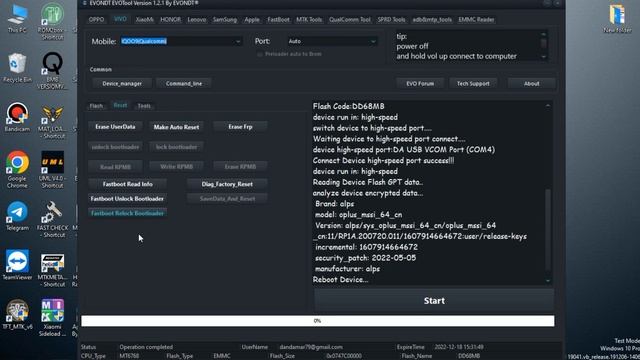Click Fastboot Read Info button

128,184
